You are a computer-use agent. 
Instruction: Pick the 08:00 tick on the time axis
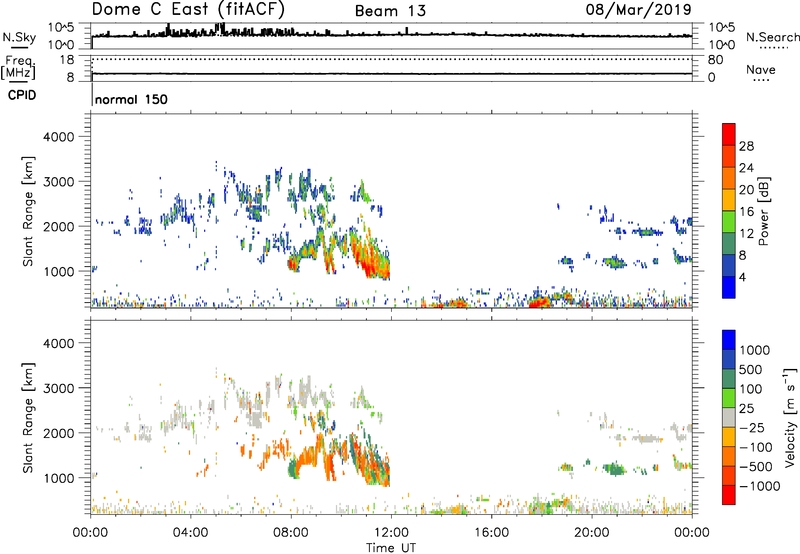pos(291,533)
